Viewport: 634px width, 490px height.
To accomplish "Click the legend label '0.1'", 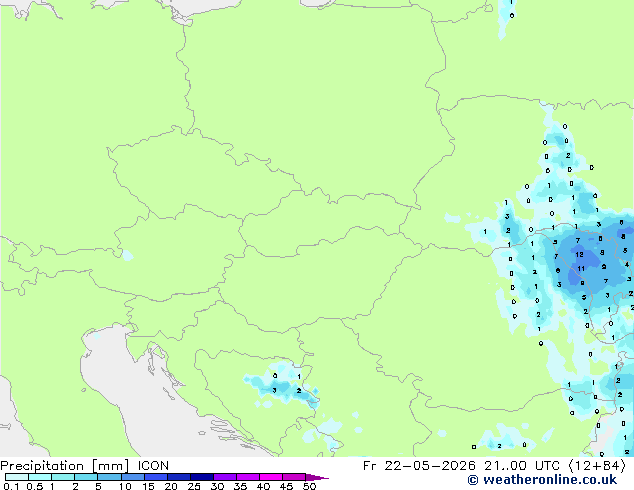I will pos(11,486).
